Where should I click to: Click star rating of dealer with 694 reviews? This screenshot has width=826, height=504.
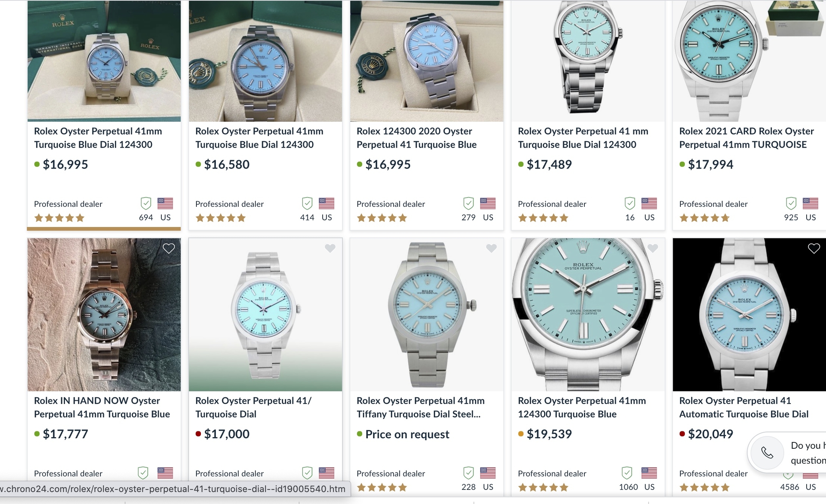59,218
